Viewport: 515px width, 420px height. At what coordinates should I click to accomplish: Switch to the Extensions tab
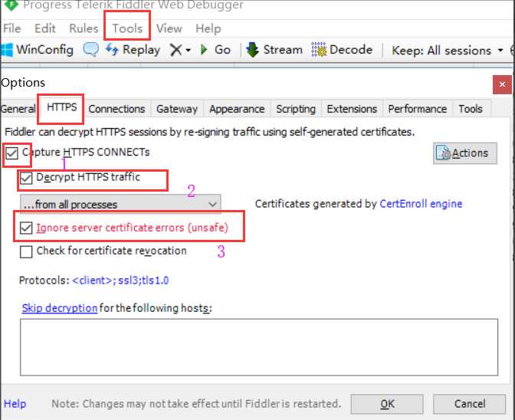[352, 109]
